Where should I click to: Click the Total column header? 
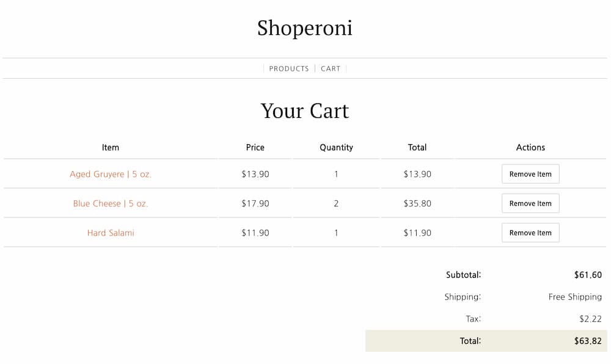coord(417,147)
